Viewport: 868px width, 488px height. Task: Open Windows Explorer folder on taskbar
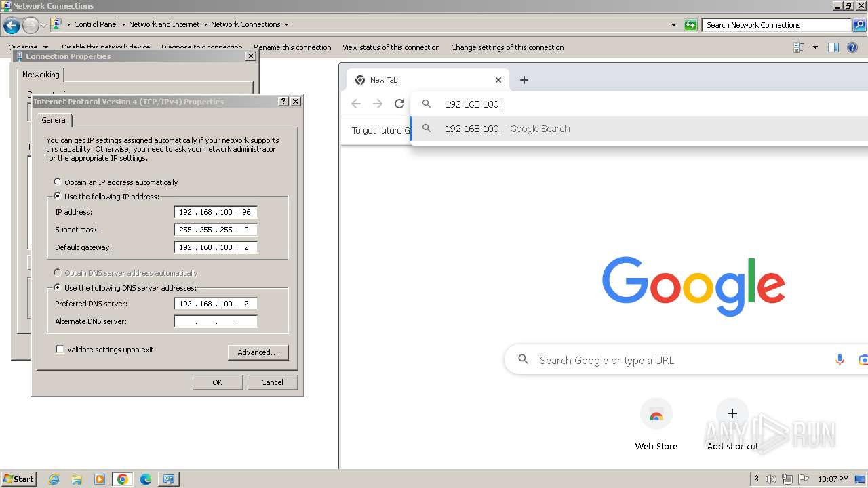tap(77, 479)
